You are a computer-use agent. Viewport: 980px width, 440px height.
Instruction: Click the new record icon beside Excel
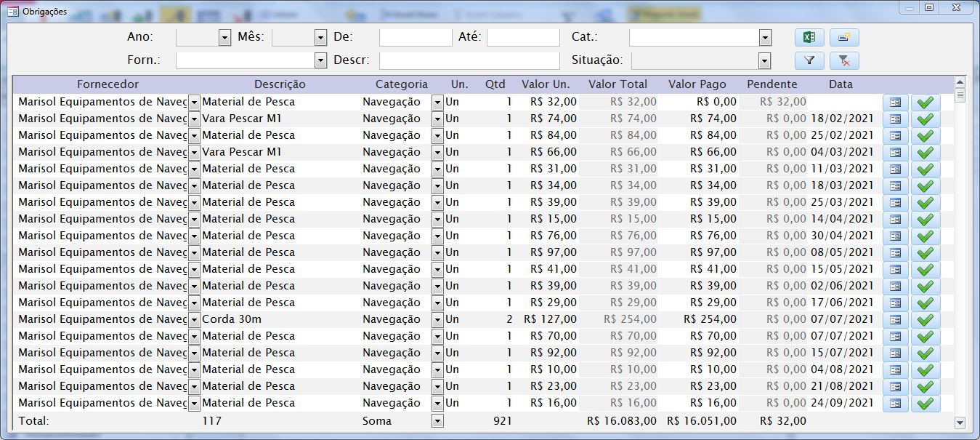(843, 37)
